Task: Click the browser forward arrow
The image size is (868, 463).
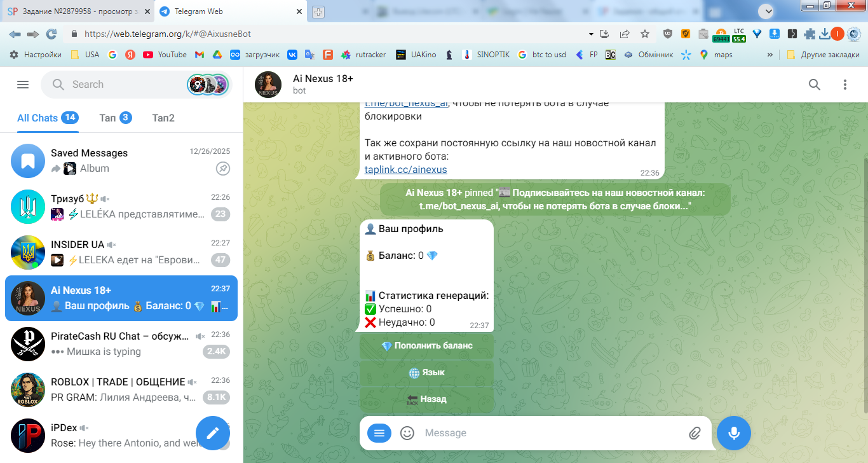Action: click(x=33, y=34)
